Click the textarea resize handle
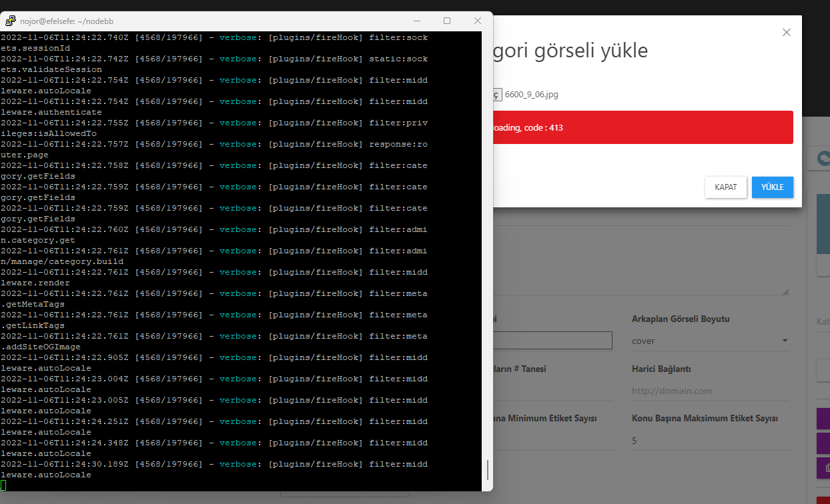This screenshot has width=830, height=504. click(x=786, y=291)
